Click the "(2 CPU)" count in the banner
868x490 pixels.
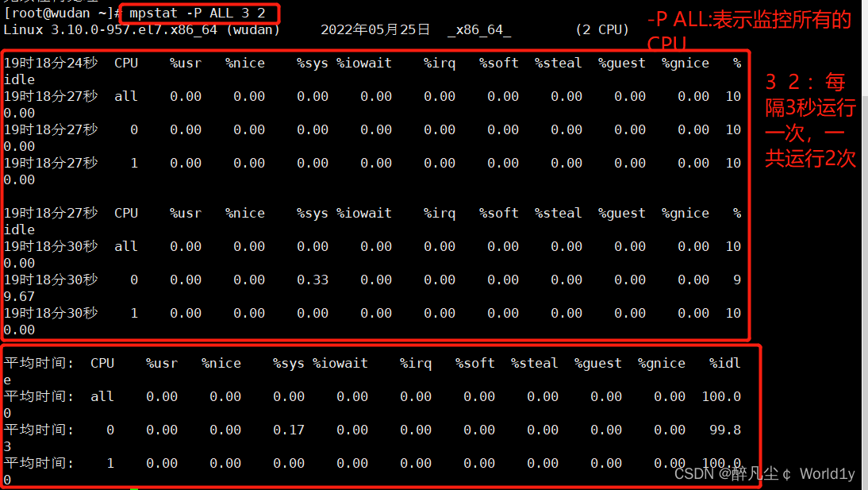(602, 30)
